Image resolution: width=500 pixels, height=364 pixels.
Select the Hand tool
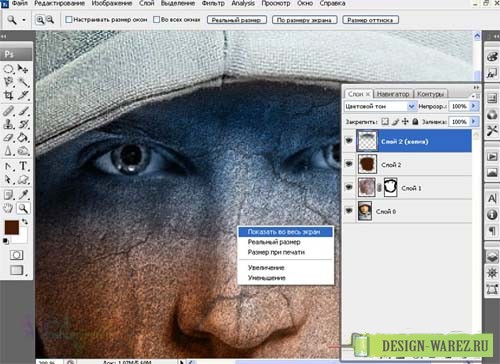[x=8, y=208]
